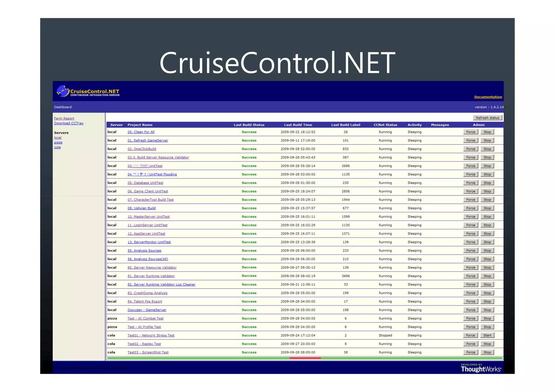The width and height of the screenshot is (555, 392).
Task: Force build for Doxygen - GameServer
Action: click(471, 310)
